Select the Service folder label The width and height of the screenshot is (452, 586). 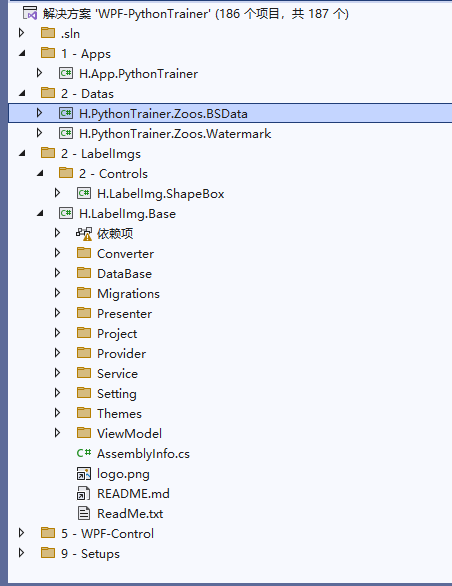pos(117,374)
